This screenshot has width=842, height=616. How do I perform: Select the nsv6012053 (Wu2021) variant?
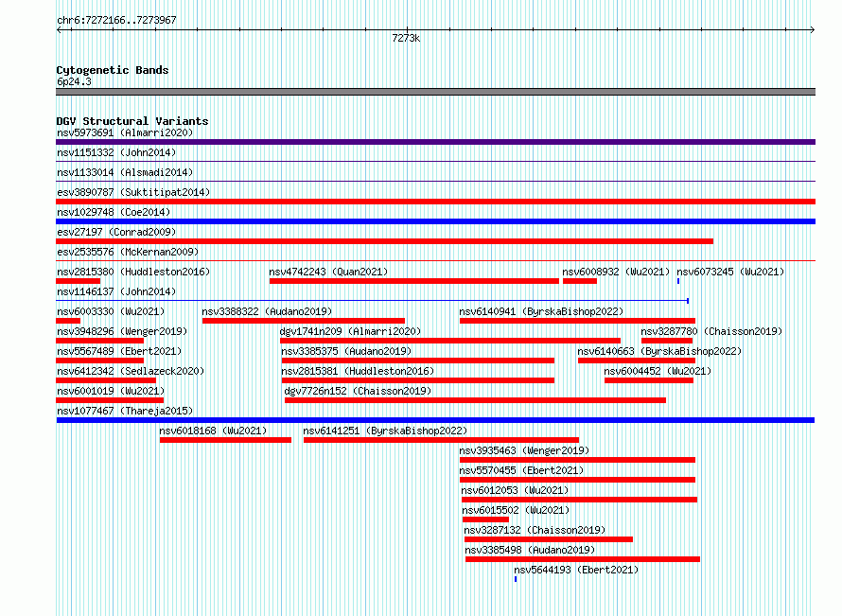515,490
